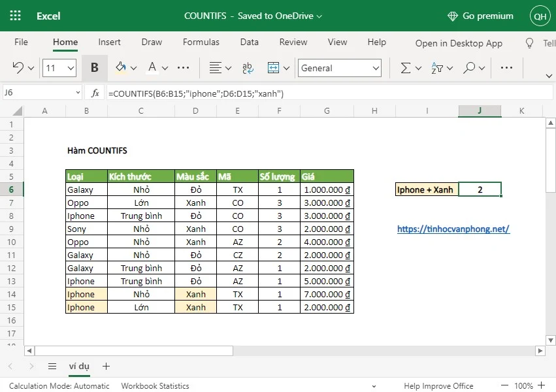
Task: Click Open in Desktop App button
Action: (459, 43)
